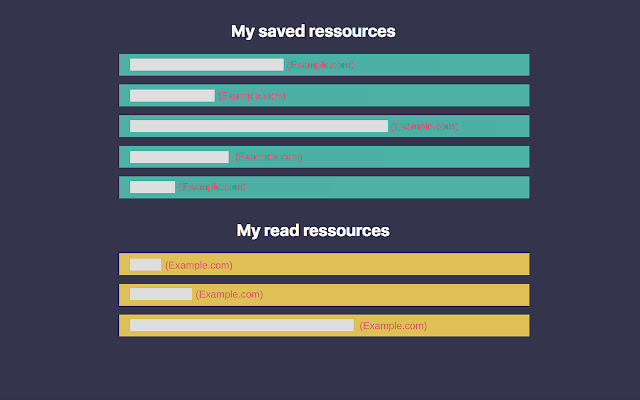Open the fifth saved resource's short title
Image resolution: width=640 pixels, height=400 pixels.
pos(152,187)
